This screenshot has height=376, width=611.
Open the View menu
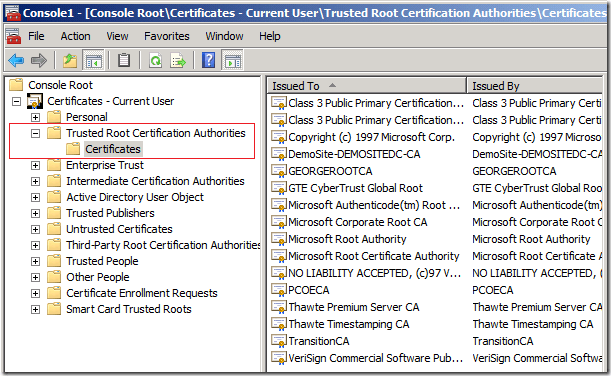click(117, 36)
